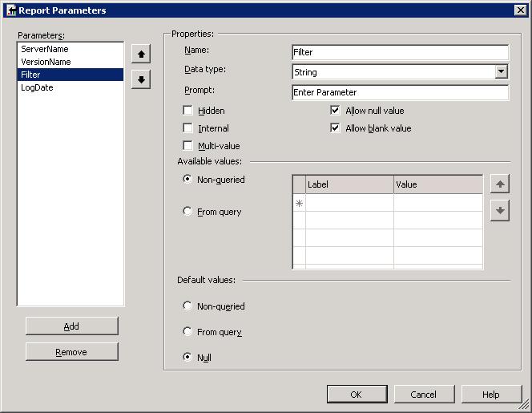Select the new row asterisk header

299,203
